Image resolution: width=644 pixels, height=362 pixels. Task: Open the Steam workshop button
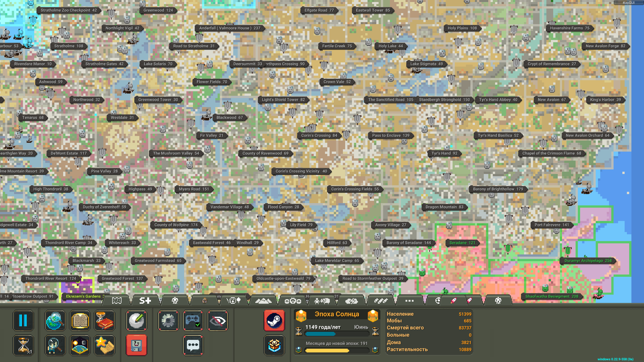[274, 320]
